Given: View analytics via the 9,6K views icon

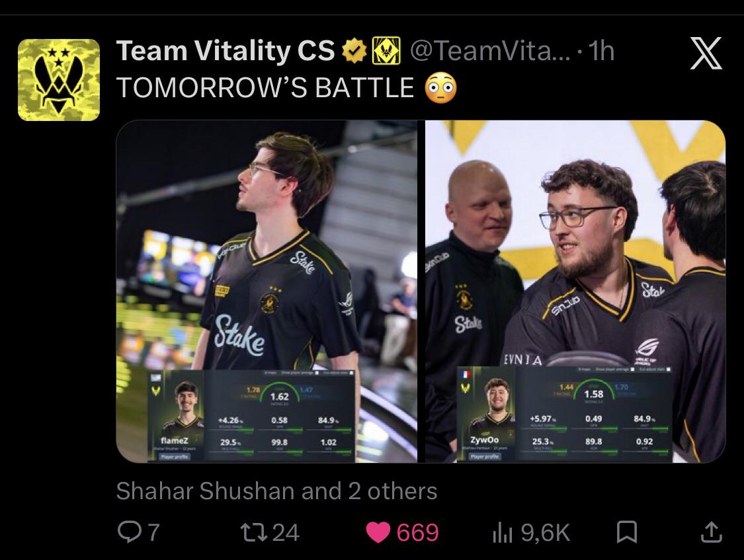Looking at the screenshot, I should click(x=503, y=532).
